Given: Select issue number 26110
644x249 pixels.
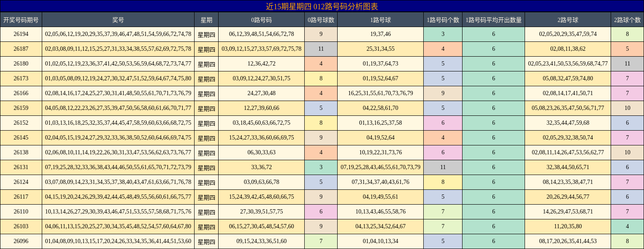Looking at the screenshot, I should pos(21,212).
